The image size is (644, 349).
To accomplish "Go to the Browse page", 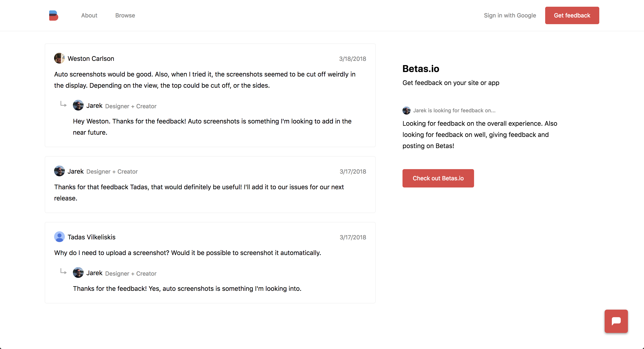I will [125, 15].
